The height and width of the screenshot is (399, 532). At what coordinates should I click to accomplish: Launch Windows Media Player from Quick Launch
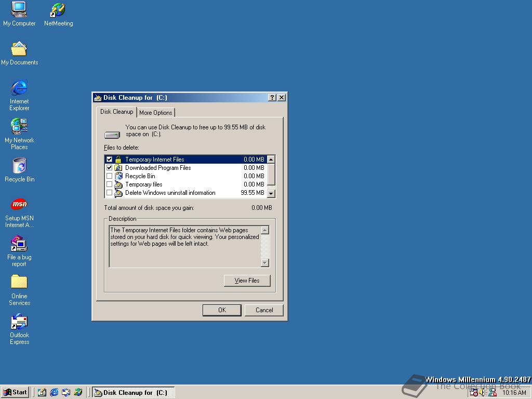coord(78,392)
